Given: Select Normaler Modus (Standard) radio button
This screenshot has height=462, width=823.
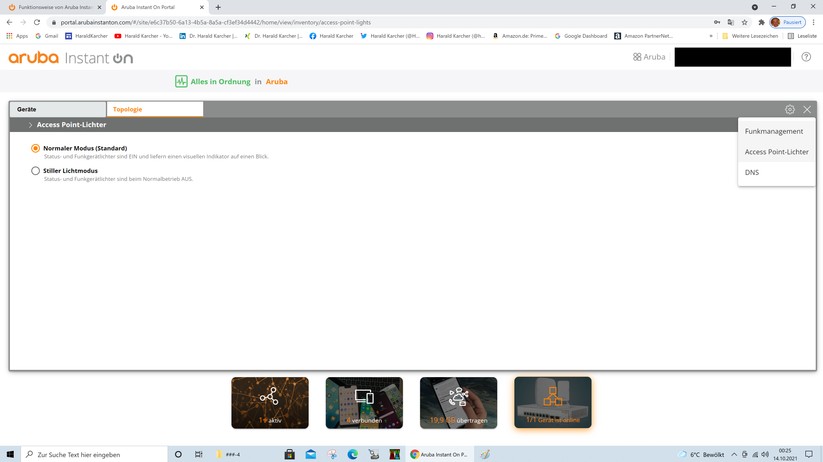Looking at the screenshot, I should point(36,148).
